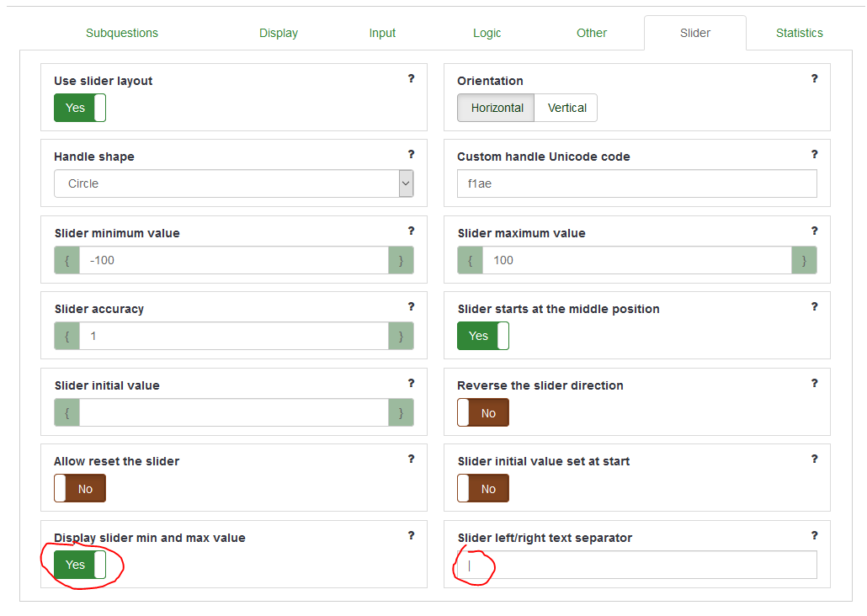Open the Handle shape dropdown
The width and height of the screenshot is (867, 616).
click(233, 183)
